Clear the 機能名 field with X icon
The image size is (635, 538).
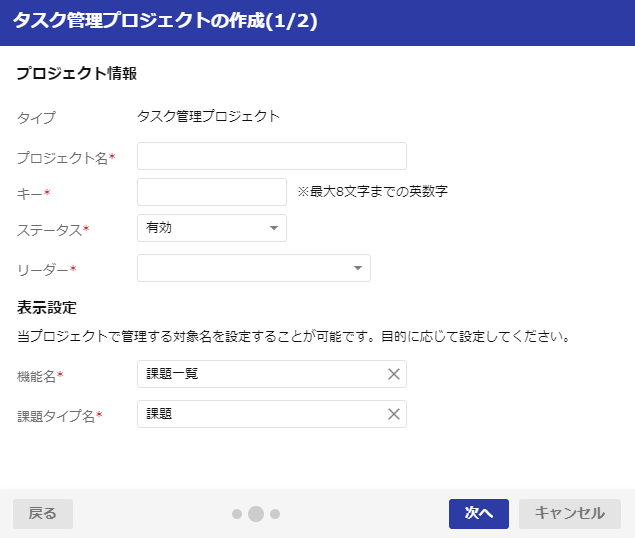[394, 374]
